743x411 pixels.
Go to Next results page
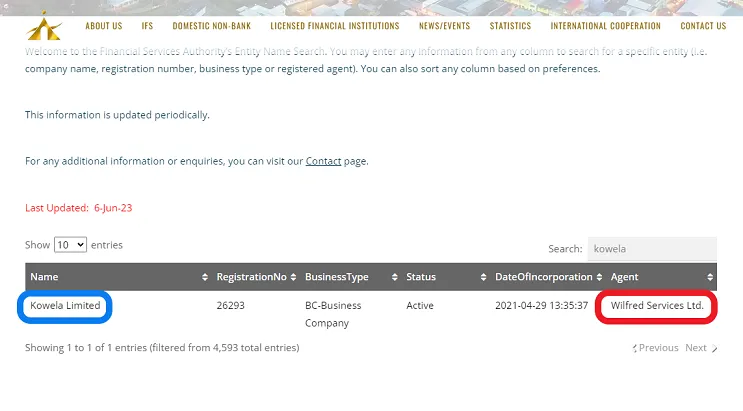click(701, 348)
